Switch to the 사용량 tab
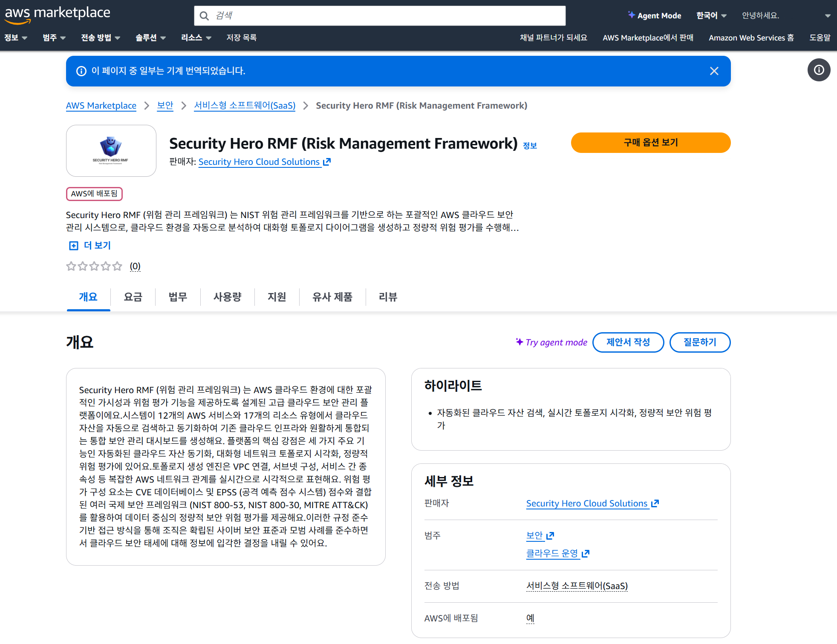Viewport: 837px width, 644px height. point(228,297)
